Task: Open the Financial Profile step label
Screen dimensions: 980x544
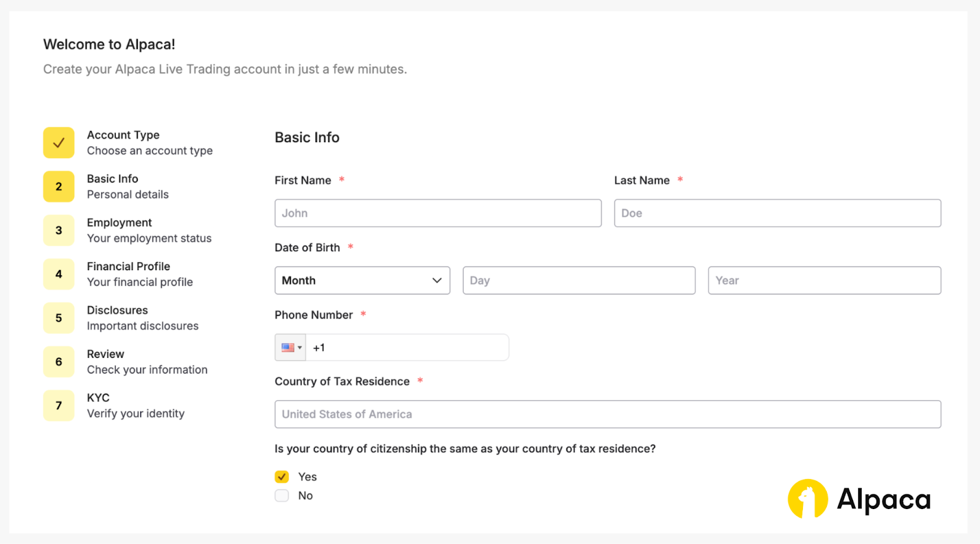Action: click(129, 266)
